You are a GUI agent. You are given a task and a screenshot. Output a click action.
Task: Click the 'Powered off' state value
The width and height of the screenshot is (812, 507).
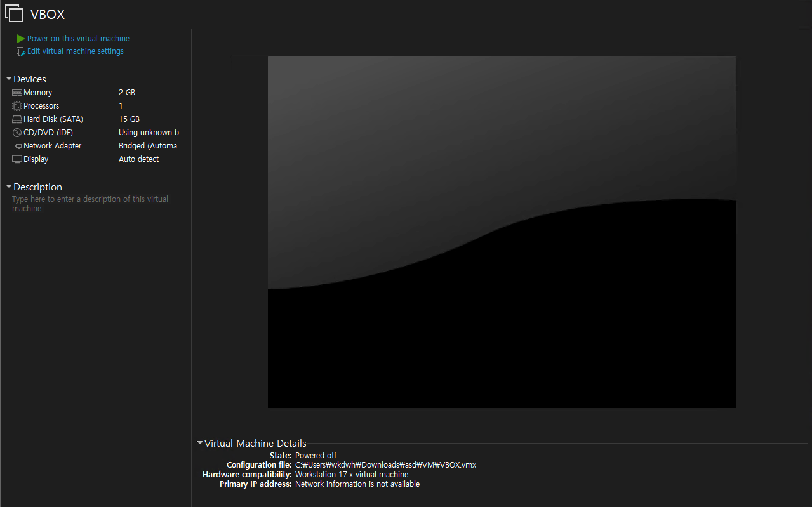[316, 456]
